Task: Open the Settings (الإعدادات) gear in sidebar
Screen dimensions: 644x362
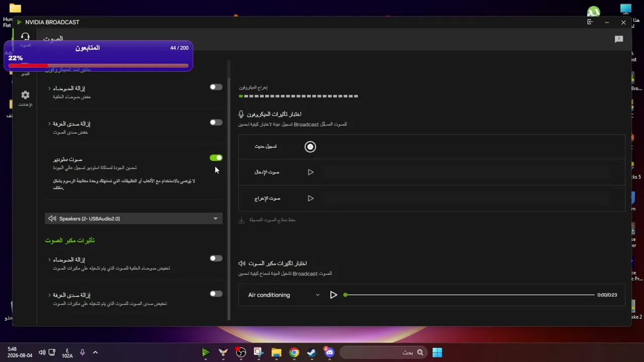Action: pyautogui.click(x=25, y=98)
